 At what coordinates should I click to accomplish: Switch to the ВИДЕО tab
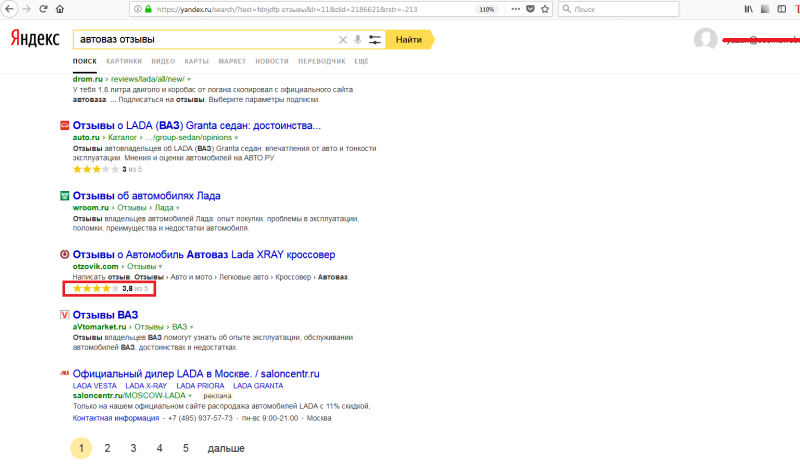pyautogui.click(x=163, y=61)
